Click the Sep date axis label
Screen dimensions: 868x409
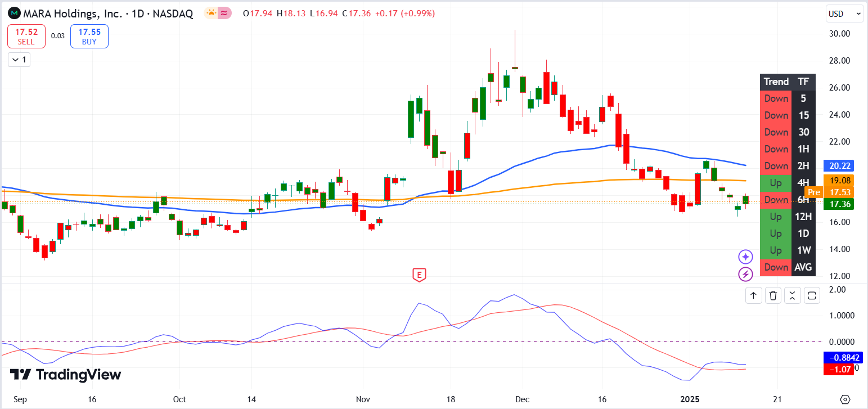[x=20, y=399]
